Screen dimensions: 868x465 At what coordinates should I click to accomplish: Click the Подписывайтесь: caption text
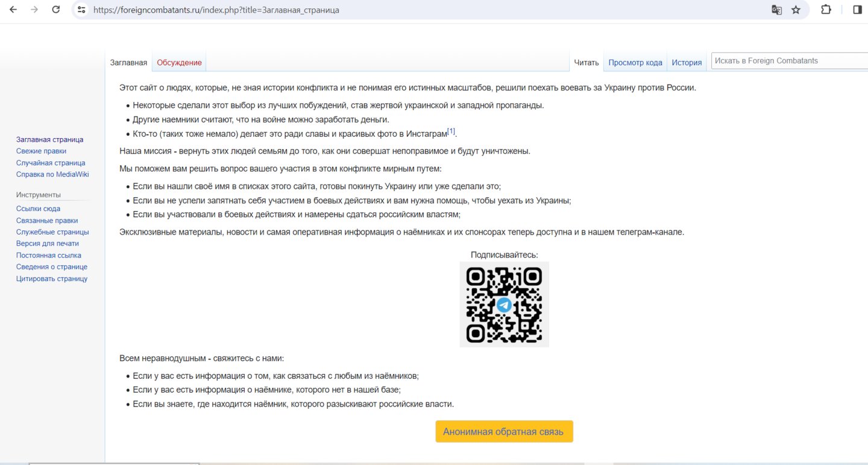pyautogui.click(x=505, y=255)
